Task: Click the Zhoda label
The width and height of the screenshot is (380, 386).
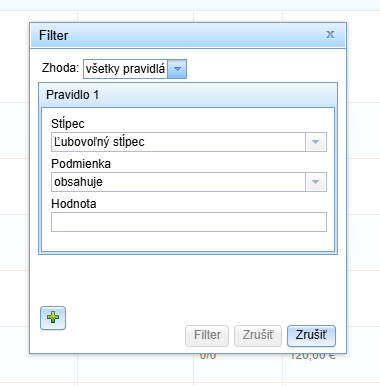Action: pos(60,68)
